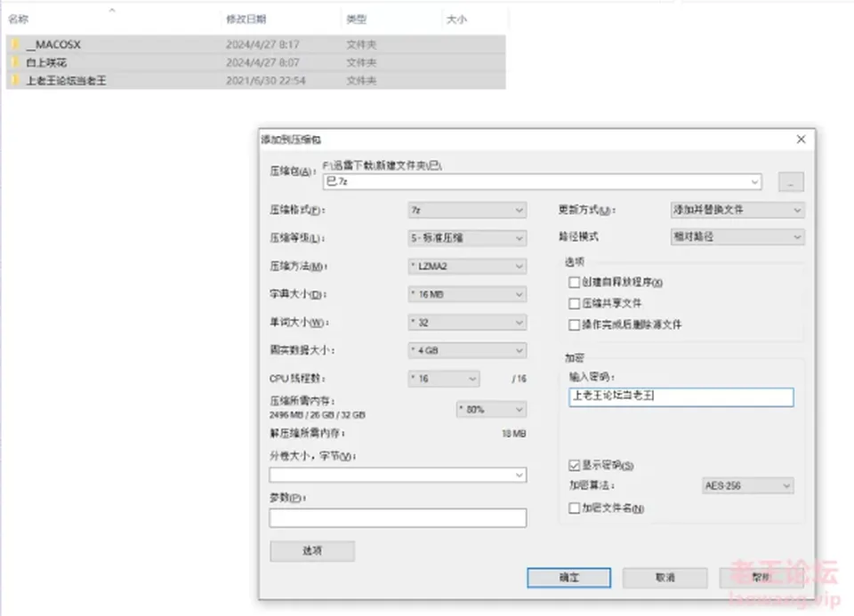This screenshot has width=854, height=616.
Task: Expand the archive name dropdown
Action: [755, 181]
